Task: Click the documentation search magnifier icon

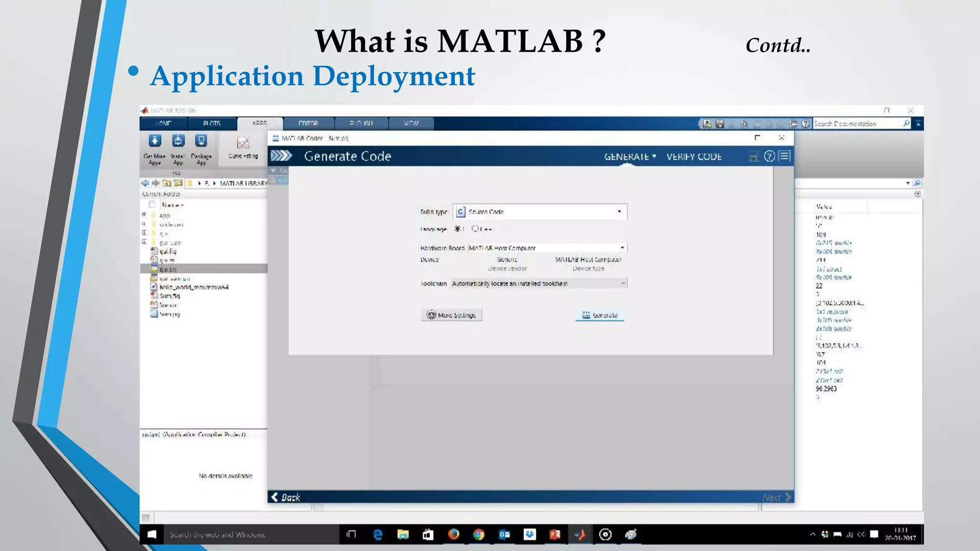Action: pyautogui.click(x=906, y=123)
